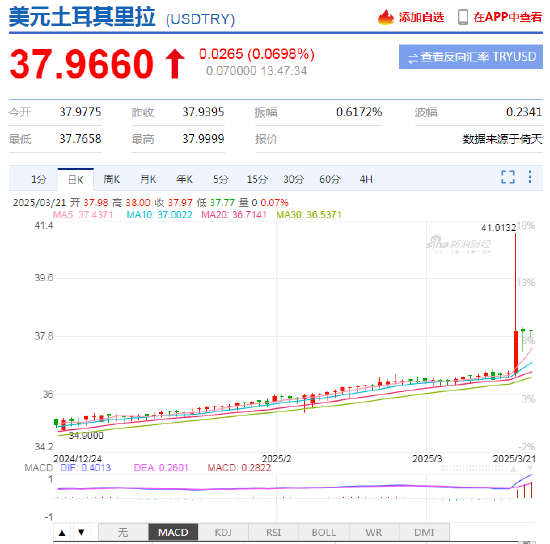Click the current price 37.9660
Viewport: 550px width, 544px height.
click(x=81, y=64)
